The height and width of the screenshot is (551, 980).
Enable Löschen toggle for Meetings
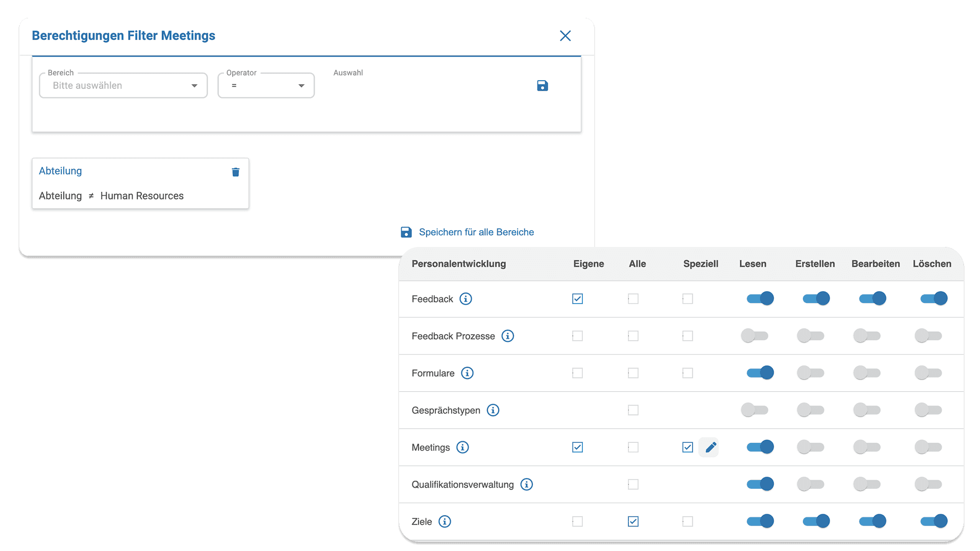[928, 447]
